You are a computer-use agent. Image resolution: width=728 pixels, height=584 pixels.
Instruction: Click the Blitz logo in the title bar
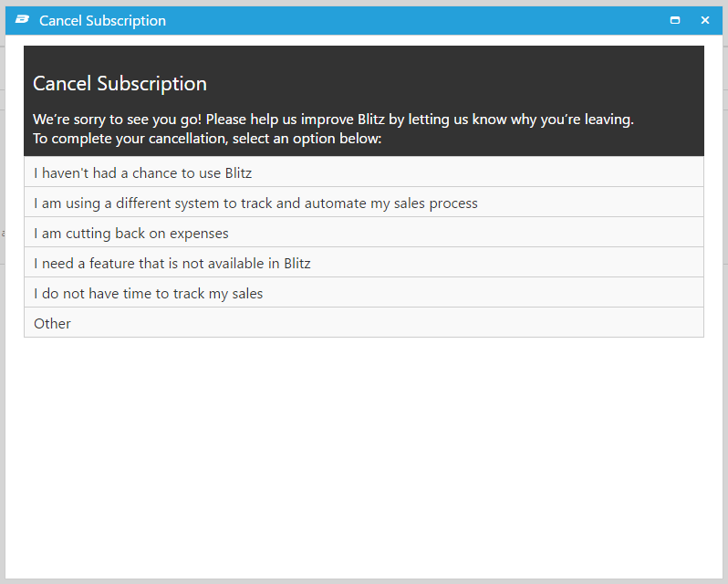pyautogui.click(x=22, y=20)
